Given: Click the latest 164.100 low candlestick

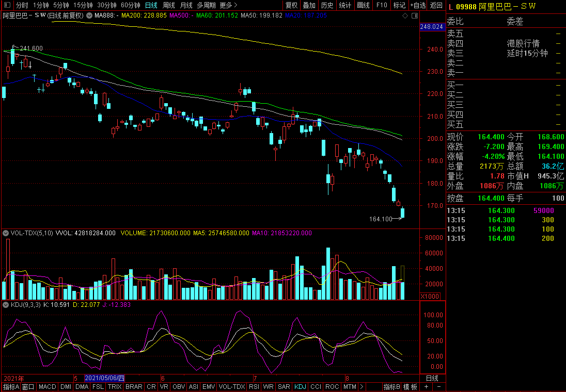Looking at the screenshot, I should coord(402,213).
